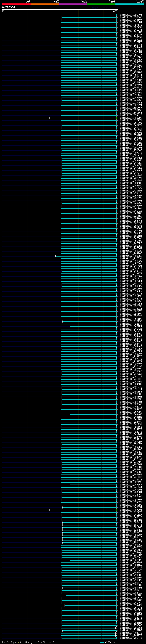Open hit UniRef100_Q41449
Image resolution: width=146 pixels, height=644 pixels.
coord(131,603)
